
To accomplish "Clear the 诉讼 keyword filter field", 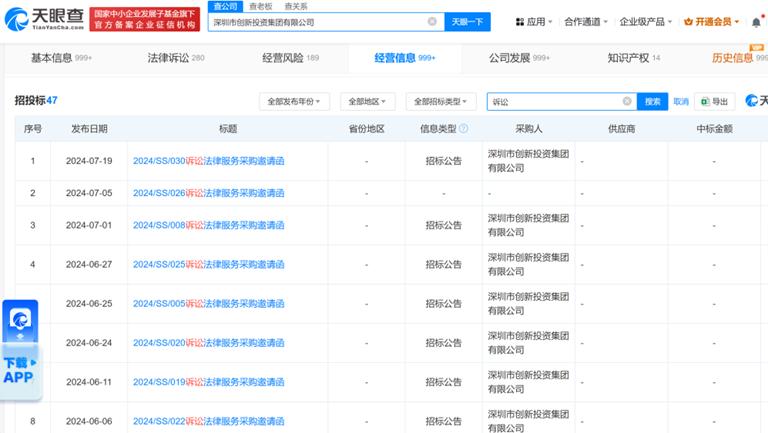I will [x=627, y=101].
